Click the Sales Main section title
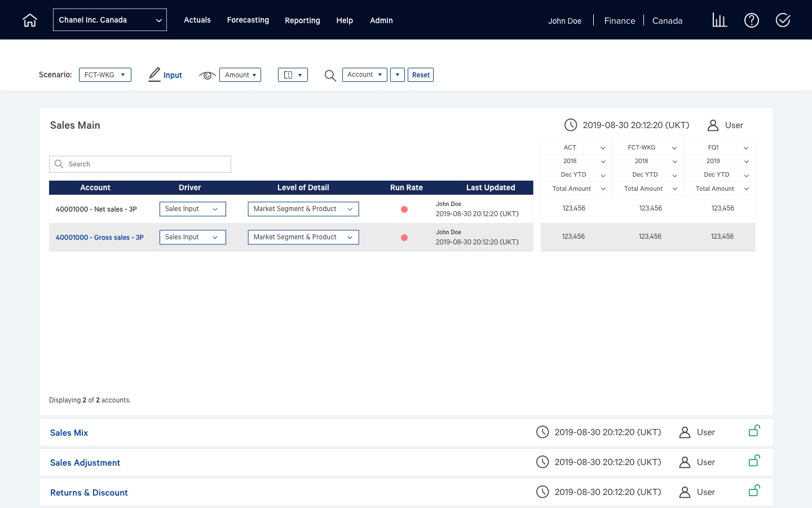Viewport: 812px width, 508px height. pos(75,125)
